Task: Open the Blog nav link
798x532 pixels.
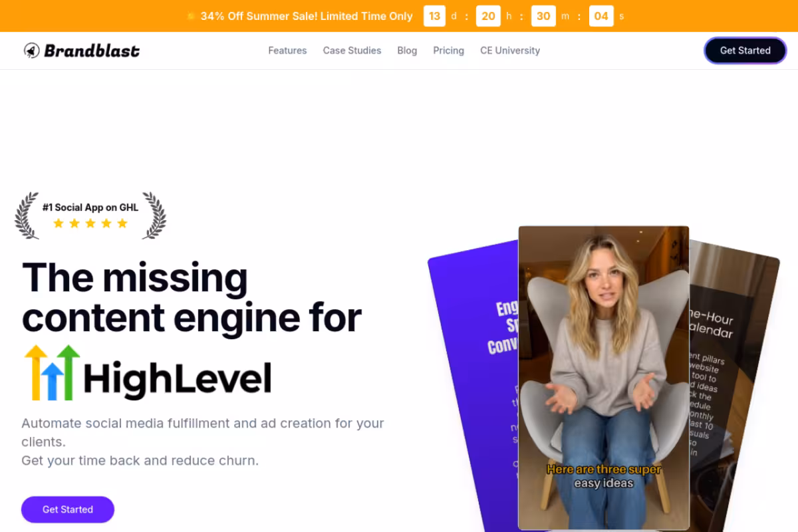Action: (407, 51)
